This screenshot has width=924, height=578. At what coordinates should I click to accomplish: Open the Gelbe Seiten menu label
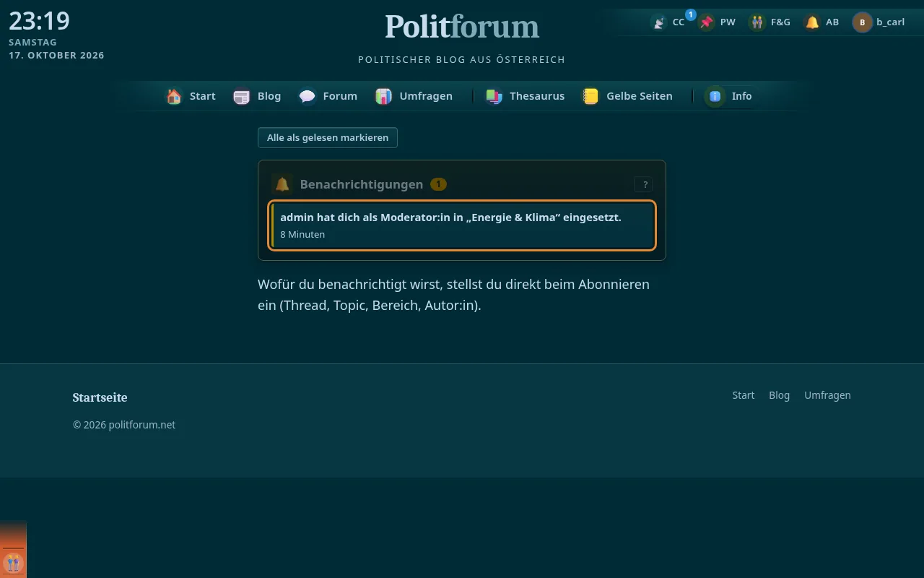(640, 96)
